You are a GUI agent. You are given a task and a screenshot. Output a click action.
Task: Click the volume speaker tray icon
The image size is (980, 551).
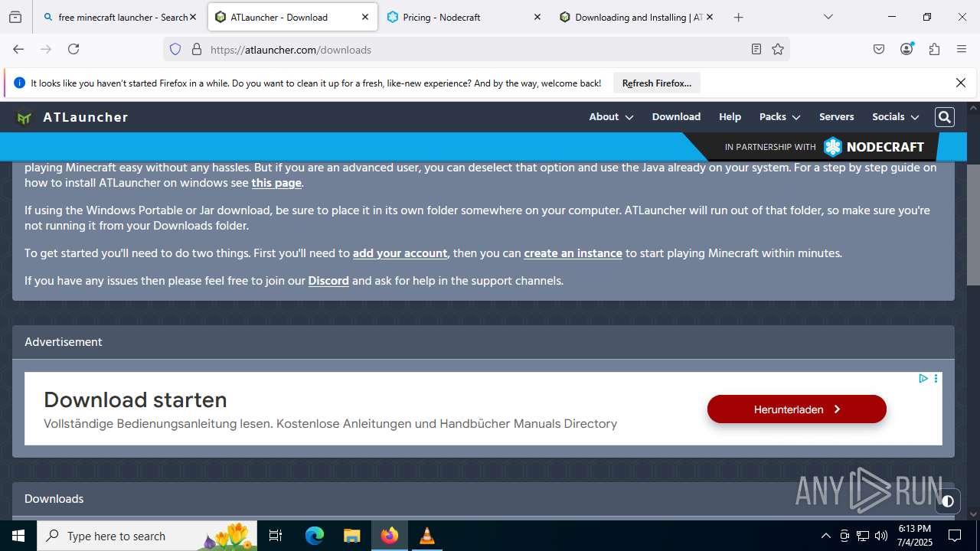click(x=881, y=536)
